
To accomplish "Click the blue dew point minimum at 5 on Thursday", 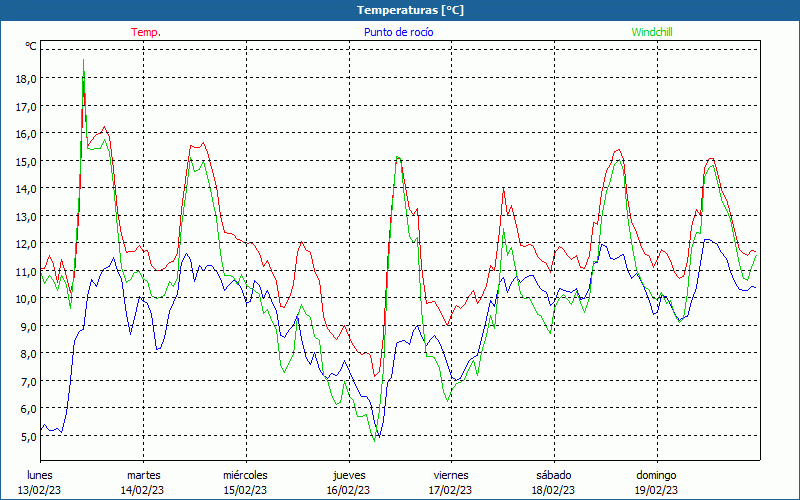I will tap(379, 437).
